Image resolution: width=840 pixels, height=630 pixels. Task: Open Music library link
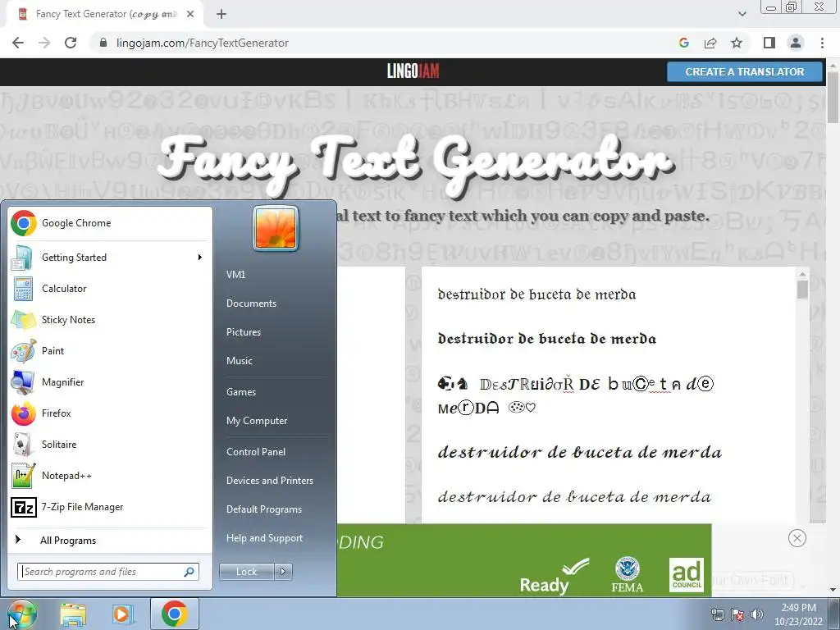pos(239,361)
